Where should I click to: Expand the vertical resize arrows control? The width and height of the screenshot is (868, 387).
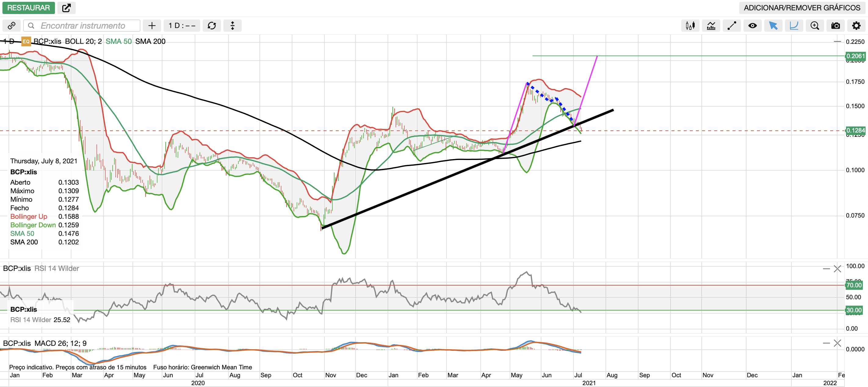click(232, 26)
